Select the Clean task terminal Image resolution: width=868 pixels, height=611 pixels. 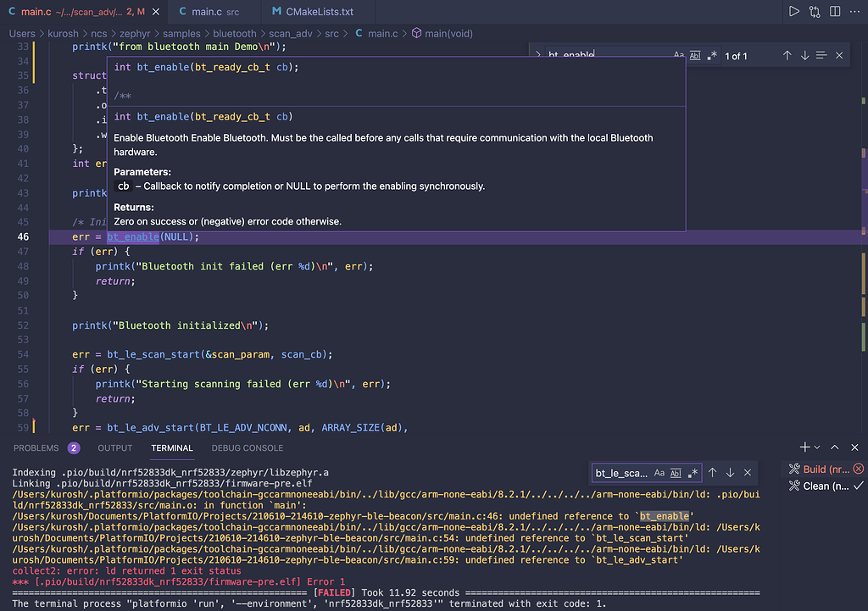pyautogui.click(x=825, y=486)
